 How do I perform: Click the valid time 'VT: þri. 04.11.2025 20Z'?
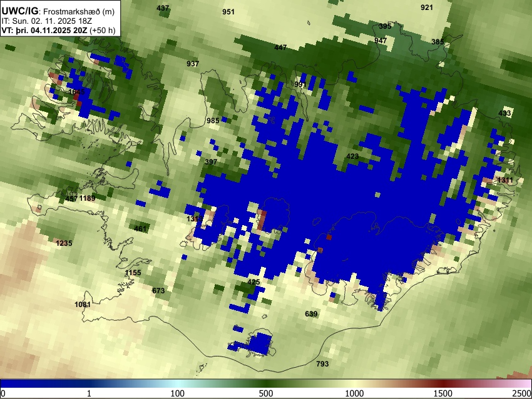point(44,30)
